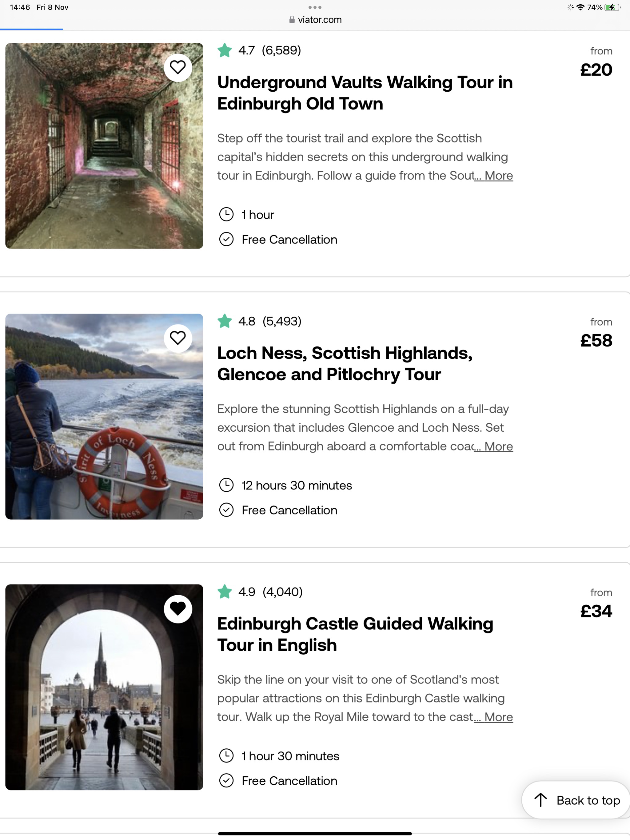630x840 pixels.
Task: Click the green star beside 4.9 rating
Action: tap(225, 592)
